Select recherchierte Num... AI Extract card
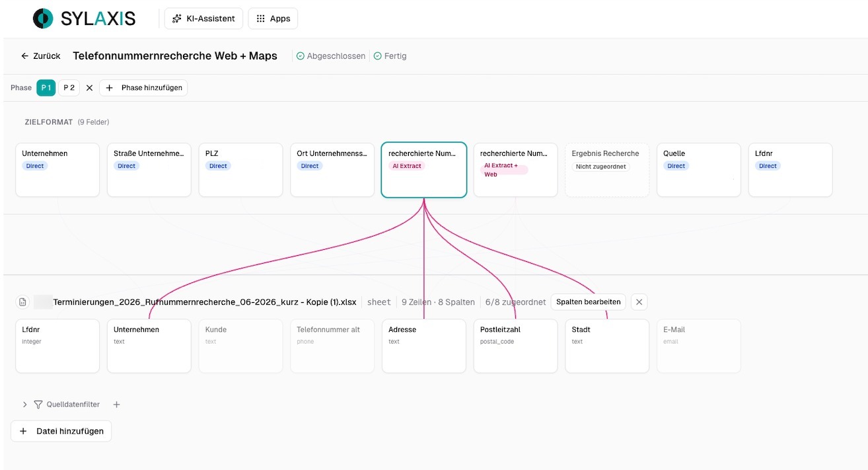The width and height of the screenshot is (868, 470). click(424, 170)
